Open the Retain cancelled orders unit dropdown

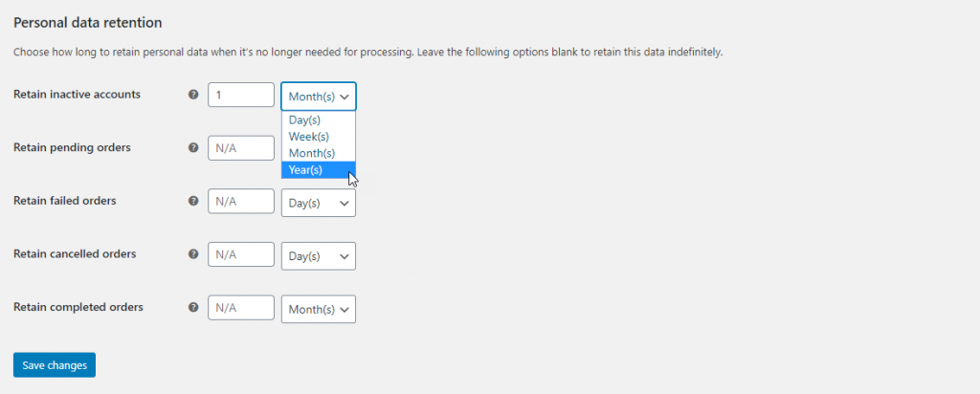coord(319,256)
